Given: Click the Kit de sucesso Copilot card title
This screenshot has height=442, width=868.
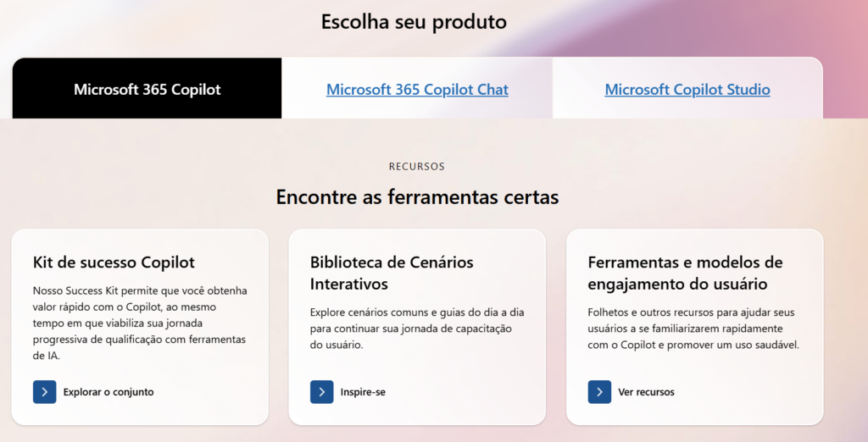Looking at the screenshot, I should tap(114, 262).
